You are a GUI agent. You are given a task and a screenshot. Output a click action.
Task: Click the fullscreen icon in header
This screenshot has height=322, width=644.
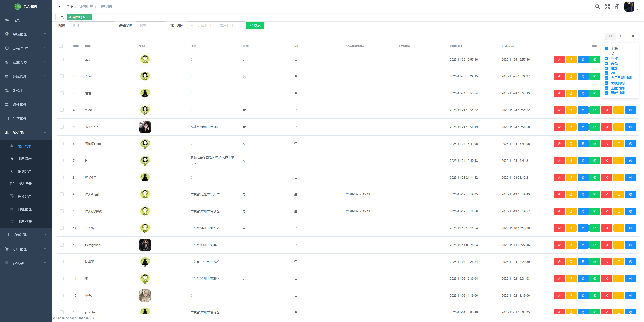tap(607, 7)
